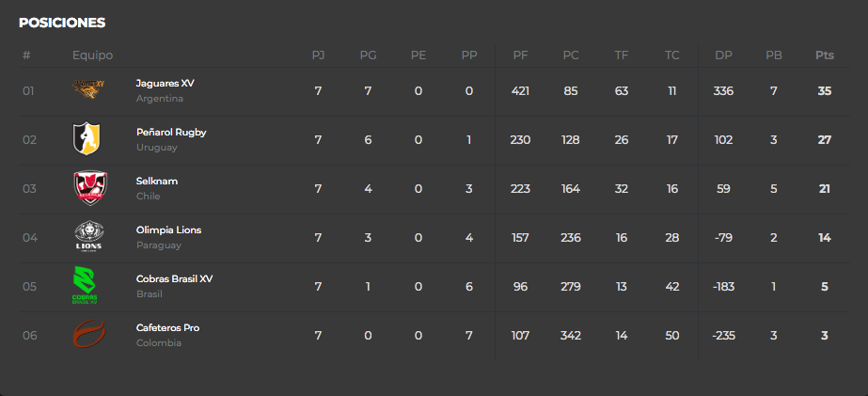Open the green Cobras Brasil XV logo
The height and width of the screenshot is (396, 868).
(85, 285)
